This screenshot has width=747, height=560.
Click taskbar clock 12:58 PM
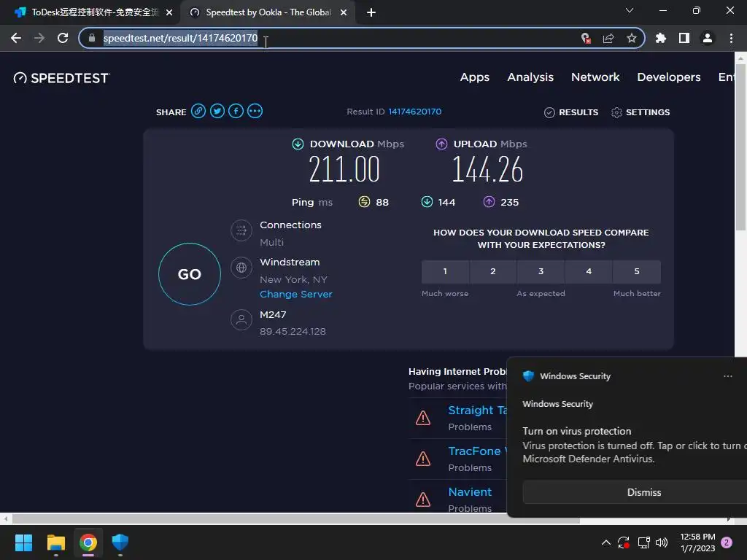(x=697, y=542)
